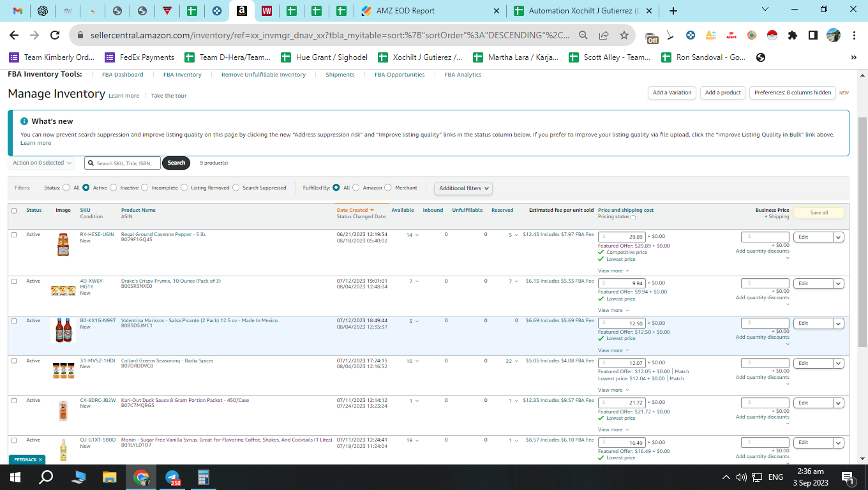Viewport: 868px width, 490px height.
Task: Select the 'Listing Removed' filter radio
Action: pos(184,188)
